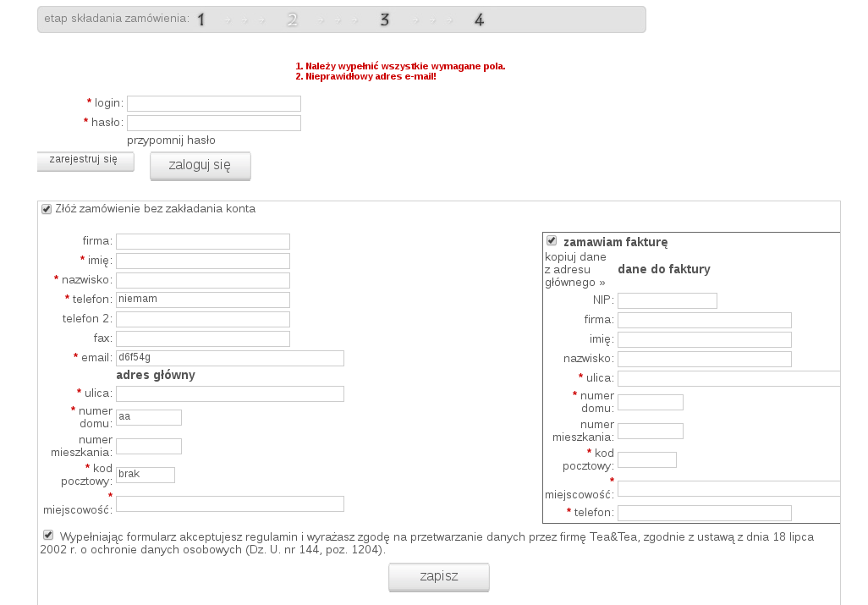The image size is (868, 605).
Task: Click numer domu field containing aa
Action: (149, 417)
